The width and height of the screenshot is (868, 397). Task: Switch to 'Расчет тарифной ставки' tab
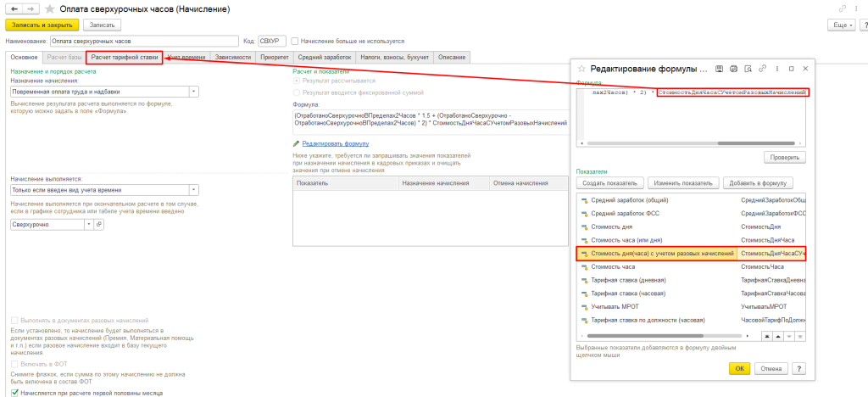pyautogui.click(x=125, y=57)
